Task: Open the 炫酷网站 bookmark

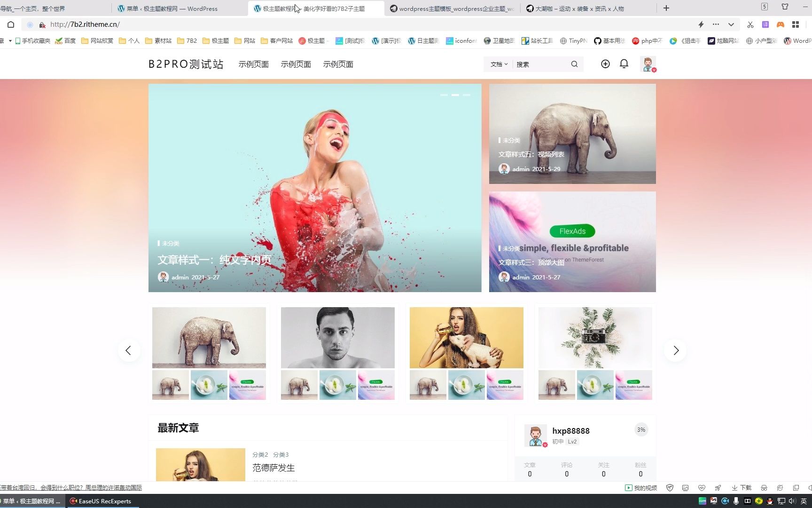Action: (723, 41)
